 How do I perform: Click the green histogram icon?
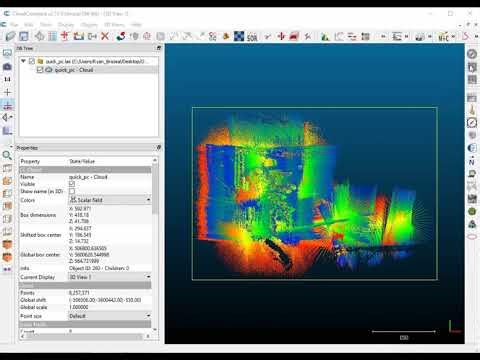click(325, 36)
